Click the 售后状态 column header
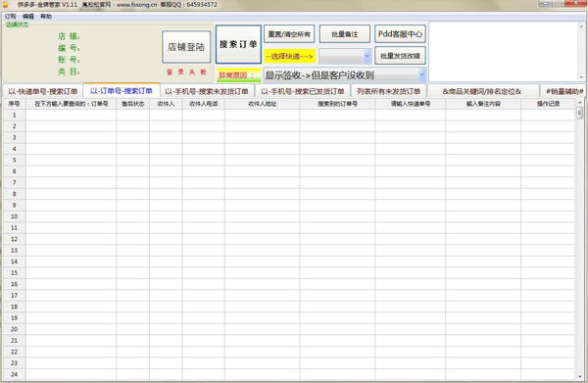Screen dimensions: 588x383 coord(132,104)
